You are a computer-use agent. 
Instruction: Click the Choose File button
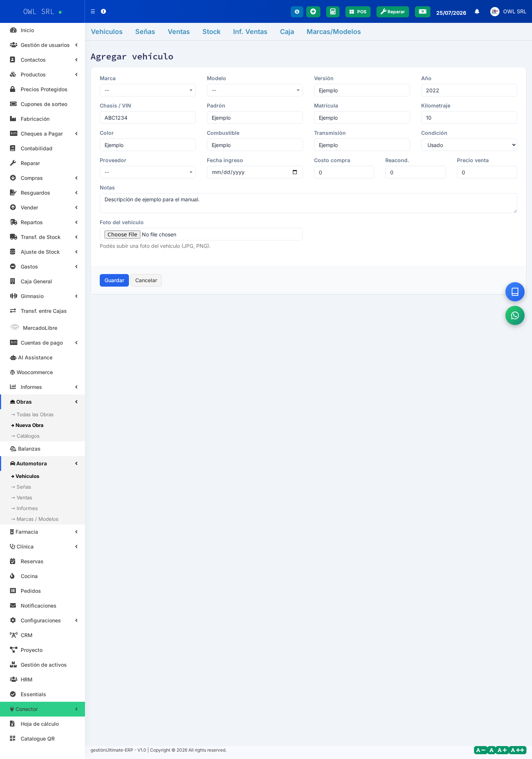(x=122, y=235)
